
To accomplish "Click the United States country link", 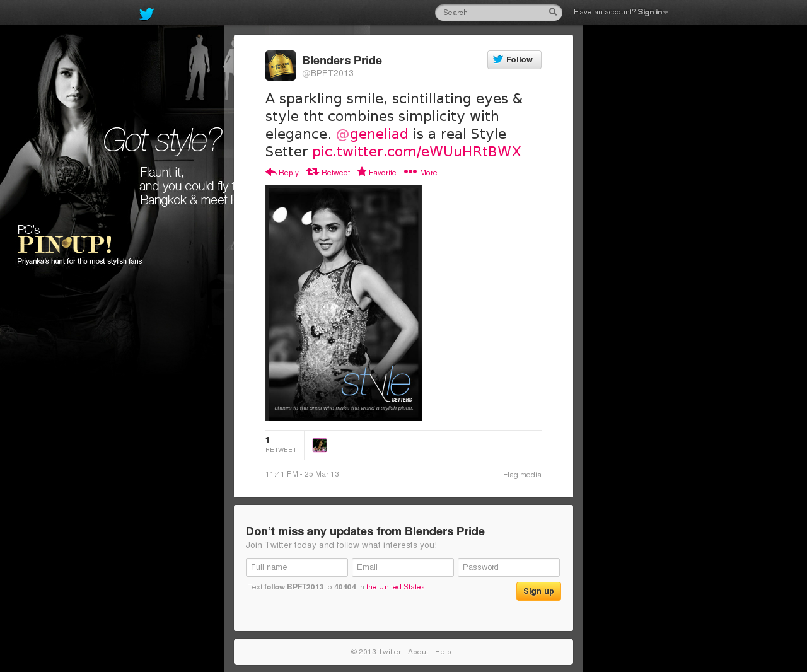I will pyautogui.click(x=395, y=587).
